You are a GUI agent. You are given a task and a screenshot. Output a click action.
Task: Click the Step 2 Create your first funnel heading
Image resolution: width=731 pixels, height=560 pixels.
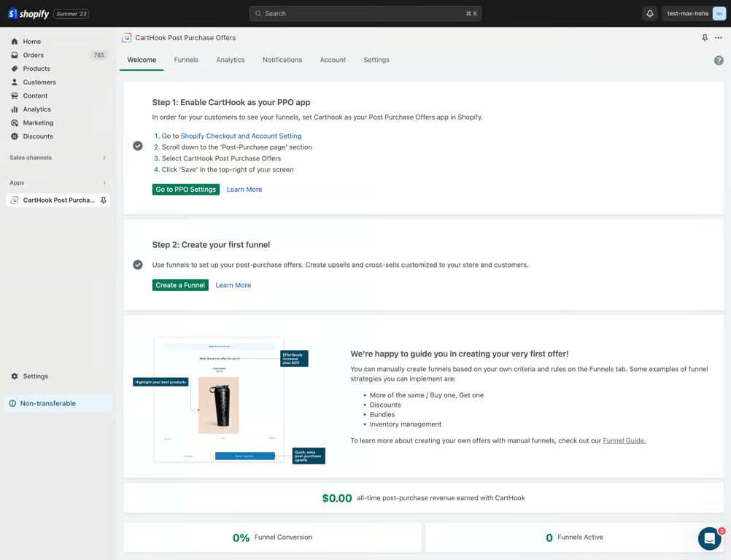click(211, 244)
